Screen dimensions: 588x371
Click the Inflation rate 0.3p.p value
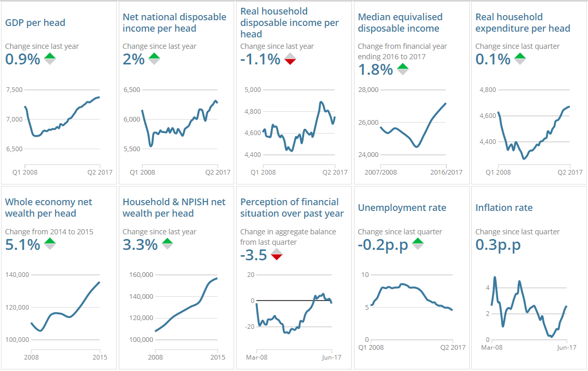(498, 245)
